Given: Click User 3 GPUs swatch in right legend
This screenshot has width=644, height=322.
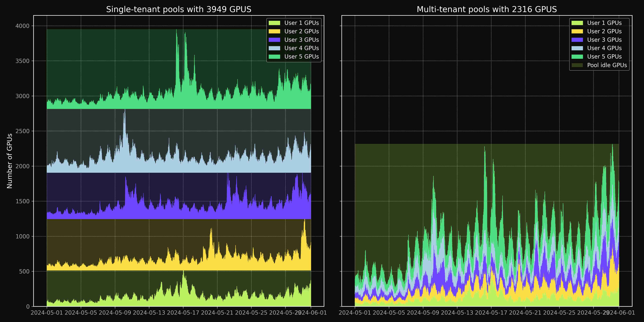Looking at the screenshot, I should [x=577, y=40].
